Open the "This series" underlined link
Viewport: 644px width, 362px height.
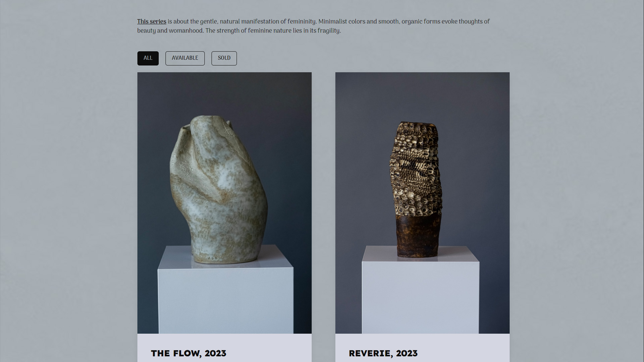152,21
